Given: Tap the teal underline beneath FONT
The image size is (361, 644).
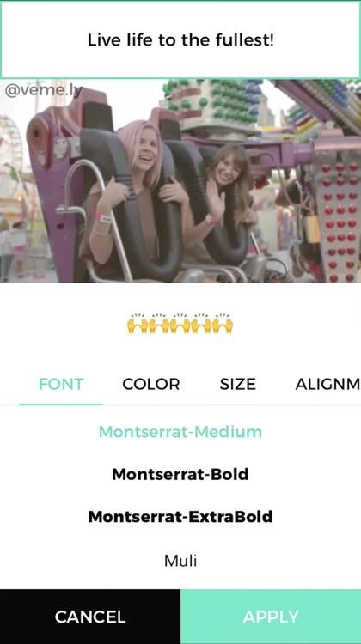Looking at the screenshot, I should click(x=61, y=404).
